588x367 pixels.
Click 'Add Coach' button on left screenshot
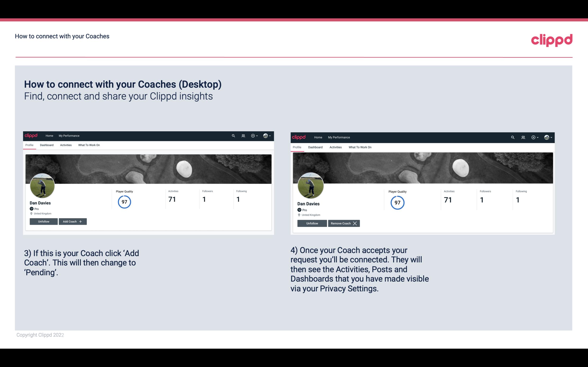click(x=73, y=221)
